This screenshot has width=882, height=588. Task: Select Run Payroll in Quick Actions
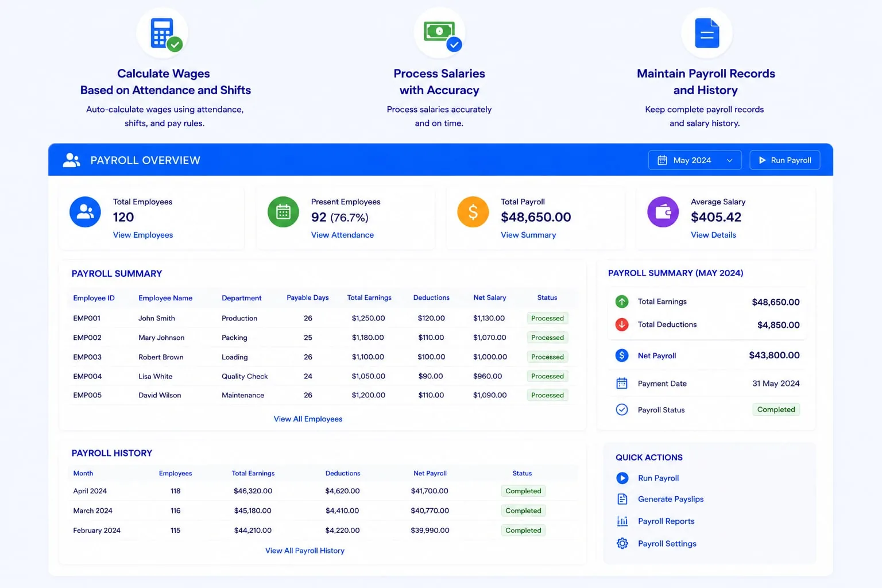tap(658, 478)
